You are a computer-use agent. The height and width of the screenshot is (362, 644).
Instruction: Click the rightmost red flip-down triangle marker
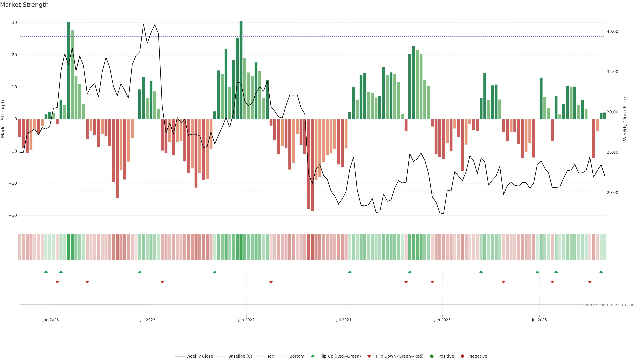(590, 282)
